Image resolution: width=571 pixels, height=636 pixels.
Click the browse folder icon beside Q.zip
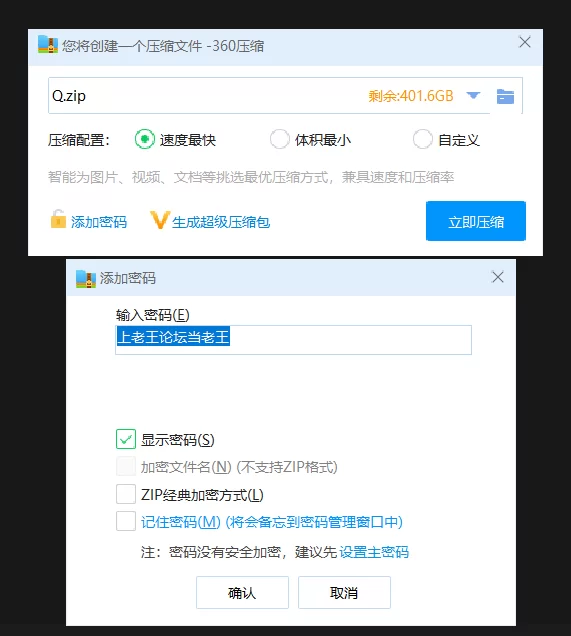[505, 97]
